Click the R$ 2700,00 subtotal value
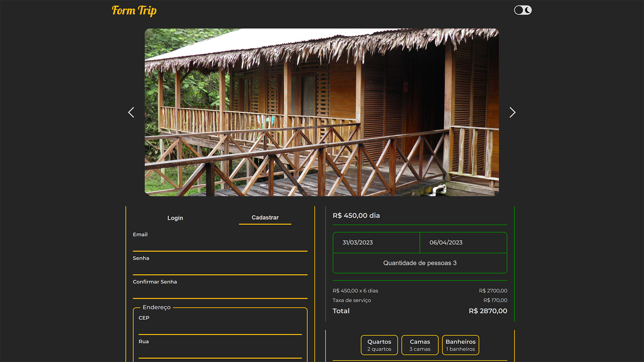The image size is (644, 362). 493,291
